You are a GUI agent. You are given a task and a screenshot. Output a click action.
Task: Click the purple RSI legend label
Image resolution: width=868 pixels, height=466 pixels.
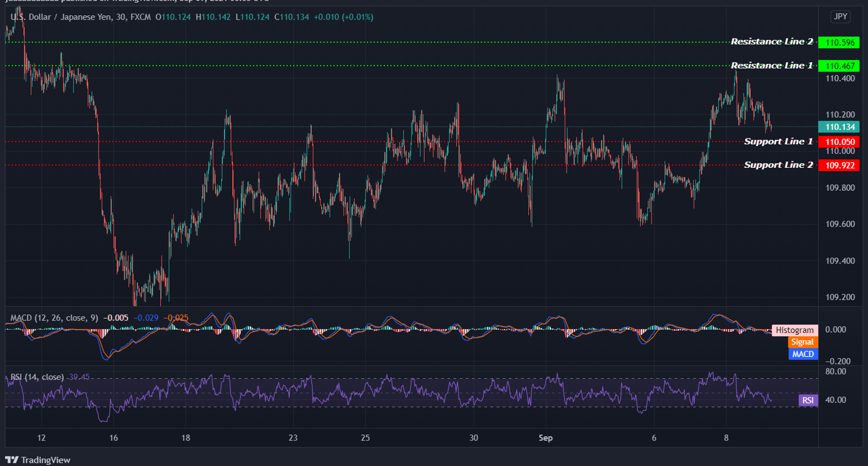point(808,400)
